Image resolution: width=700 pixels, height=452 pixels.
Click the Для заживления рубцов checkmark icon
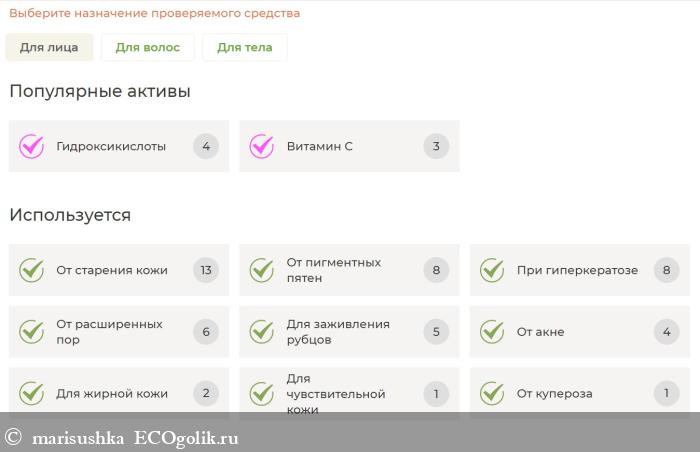tap(262, 332)
